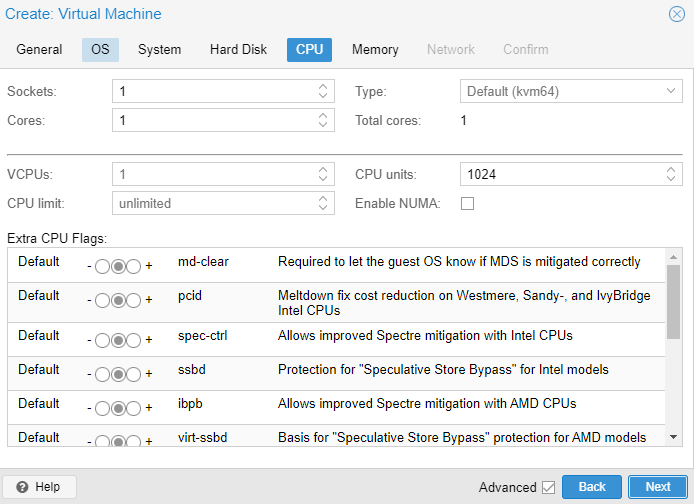
Task: Go to the Hard Disk tab
Action: tap(238, 50)
